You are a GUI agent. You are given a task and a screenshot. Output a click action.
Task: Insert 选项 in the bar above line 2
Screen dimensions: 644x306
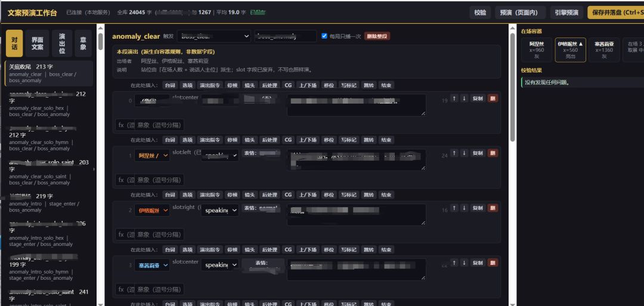[187, 195]
